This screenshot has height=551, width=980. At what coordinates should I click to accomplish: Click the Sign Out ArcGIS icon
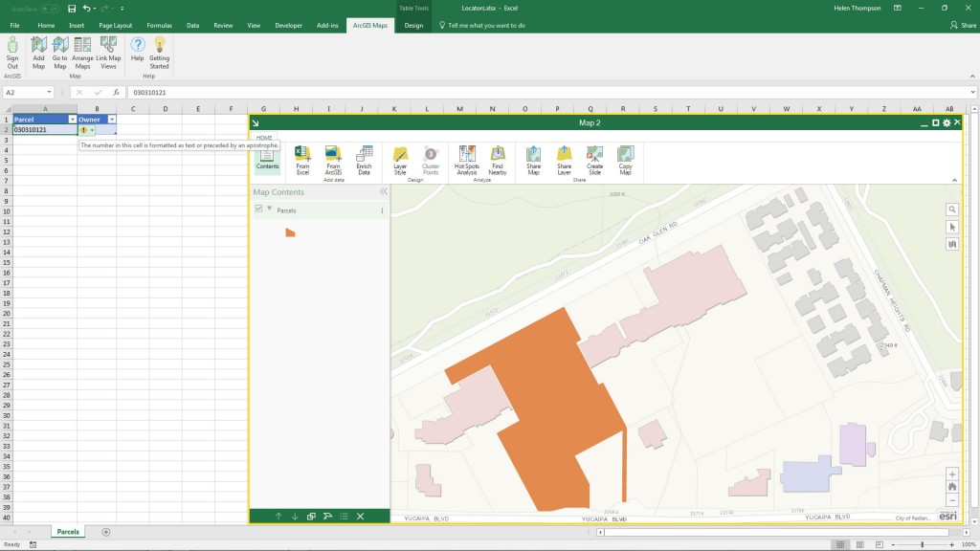point(12,53)
